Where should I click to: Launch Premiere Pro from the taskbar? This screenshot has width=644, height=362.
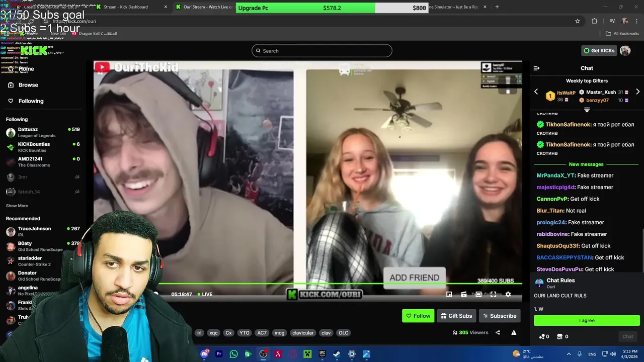(x=219, y=354)
